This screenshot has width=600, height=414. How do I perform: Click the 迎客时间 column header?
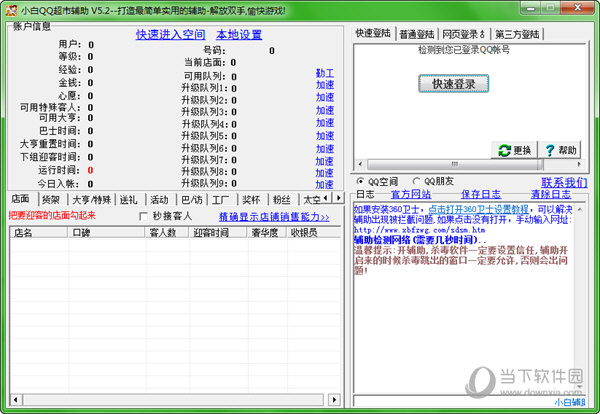[218, 232]
